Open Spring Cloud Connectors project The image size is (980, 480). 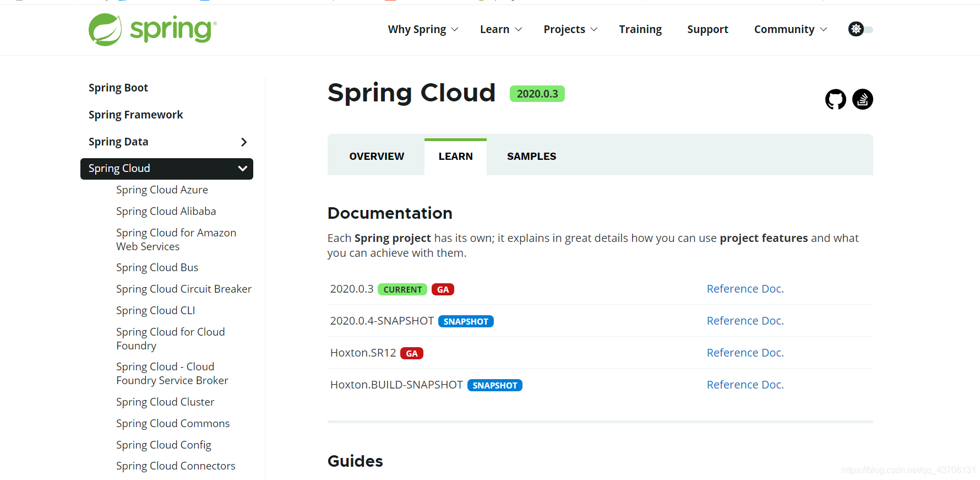point(176,466)
